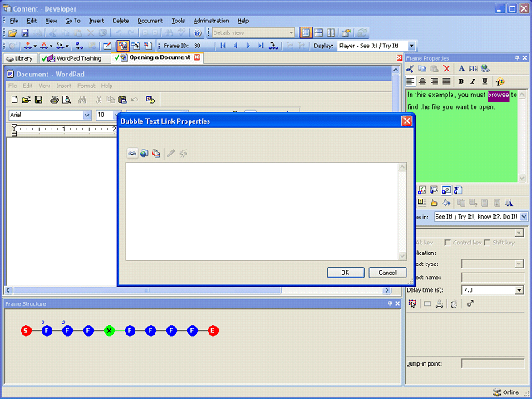Click the highlighted word 'browse' in bubble text
The width and height of the screenshot is (532, 399).
click(499, 95)
